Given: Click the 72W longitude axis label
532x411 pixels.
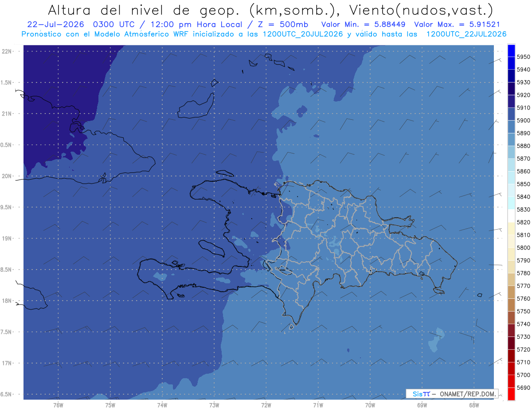Looking at the screenshot, I should 266,405.
